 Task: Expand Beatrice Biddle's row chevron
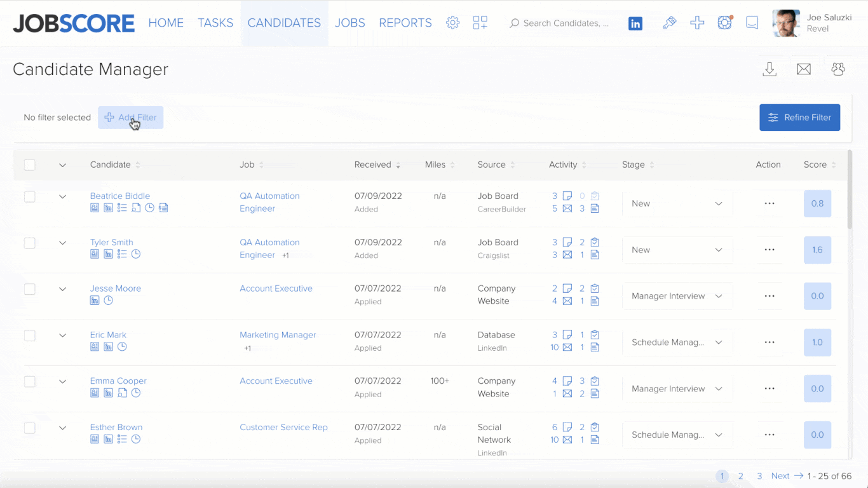pos(62,196)
